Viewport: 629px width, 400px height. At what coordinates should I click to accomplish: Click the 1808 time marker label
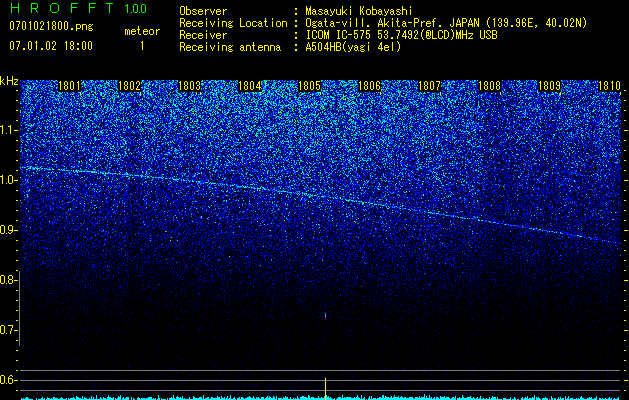(489, 86)
